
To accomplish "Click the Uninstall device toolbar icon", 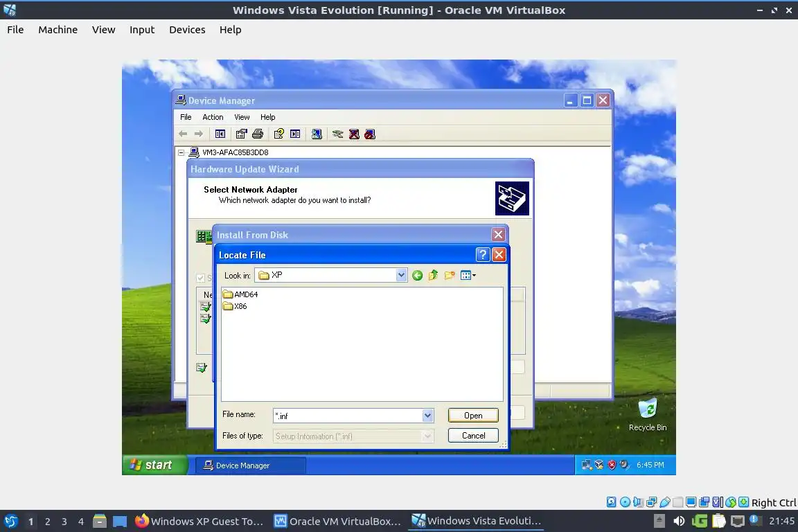I will tap(354, 134).
